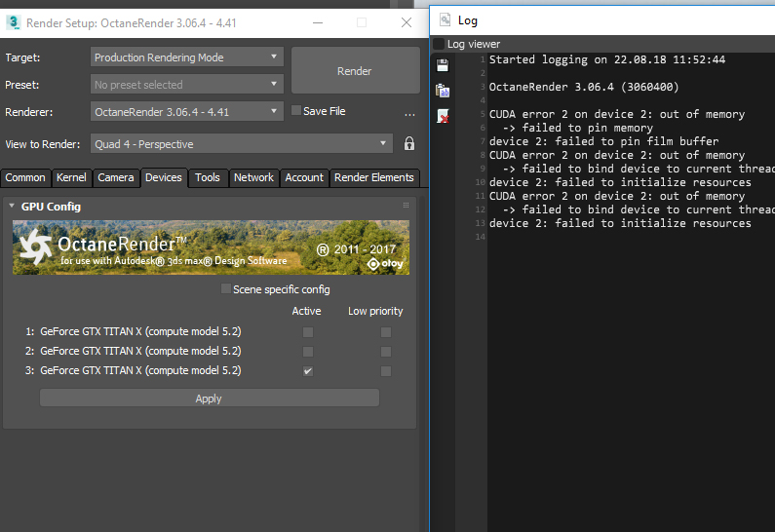Click the OctaneRender banner image
The image size is (775, 532).
[211, 247]
